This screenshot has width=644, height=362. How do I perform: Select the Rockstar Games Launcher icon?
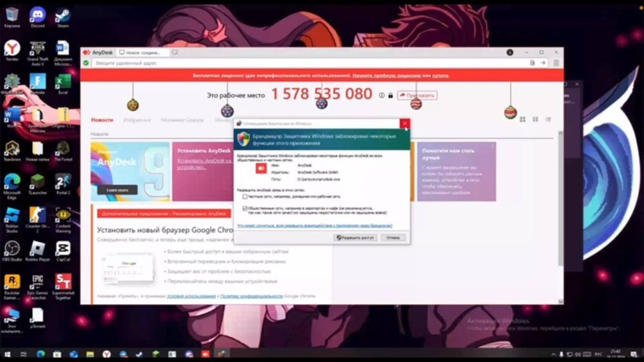click(x=12, y=287)
